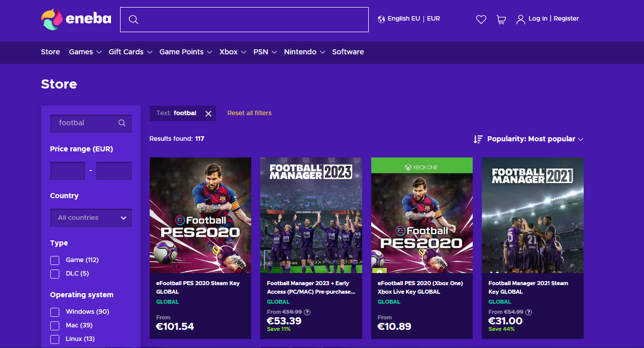Click the Log in link

tap(538, 19)
